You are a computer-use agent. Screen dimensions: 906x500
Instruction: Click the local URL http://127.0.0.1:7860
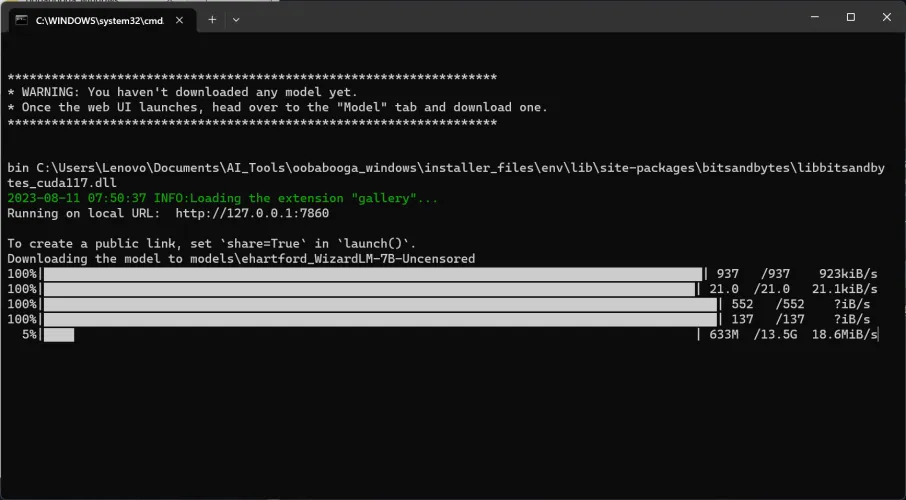pyautogui.click(x=252, y=213)
